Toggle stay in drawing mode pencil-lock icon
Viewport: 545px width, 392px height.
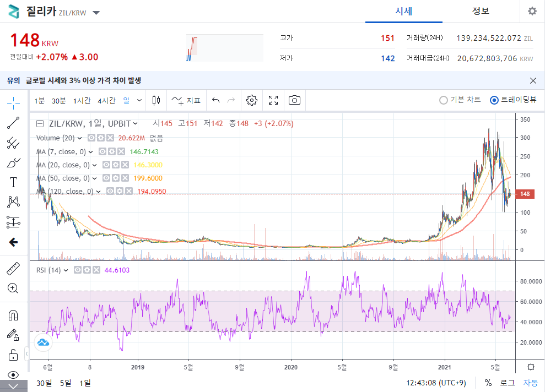13,335
